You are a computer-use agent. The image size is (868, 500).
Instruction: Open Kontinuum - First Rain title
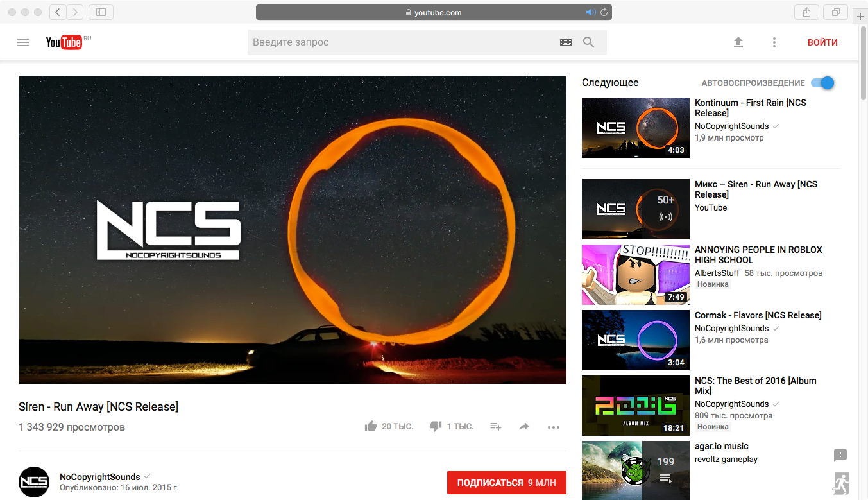coord(751,108)
